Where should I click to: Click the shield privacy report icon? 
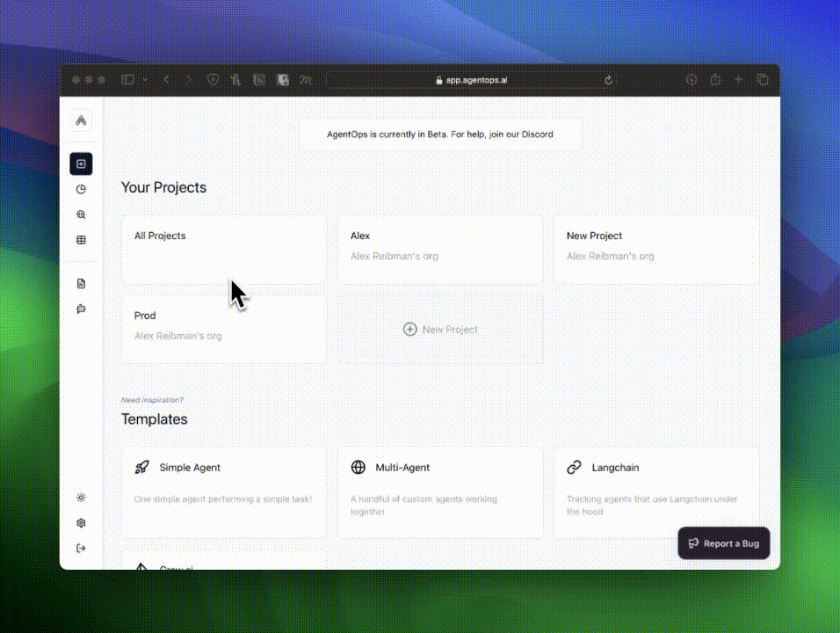[213, 80]
